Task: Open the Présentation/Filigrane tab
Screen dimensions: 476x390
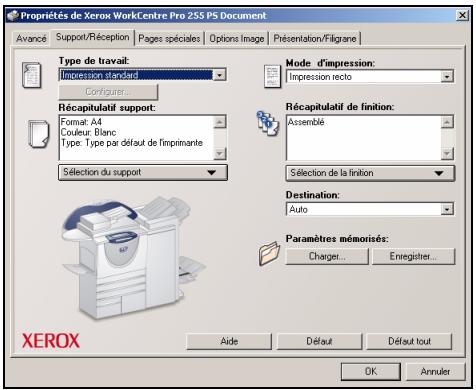Action: tap(315, 39)
